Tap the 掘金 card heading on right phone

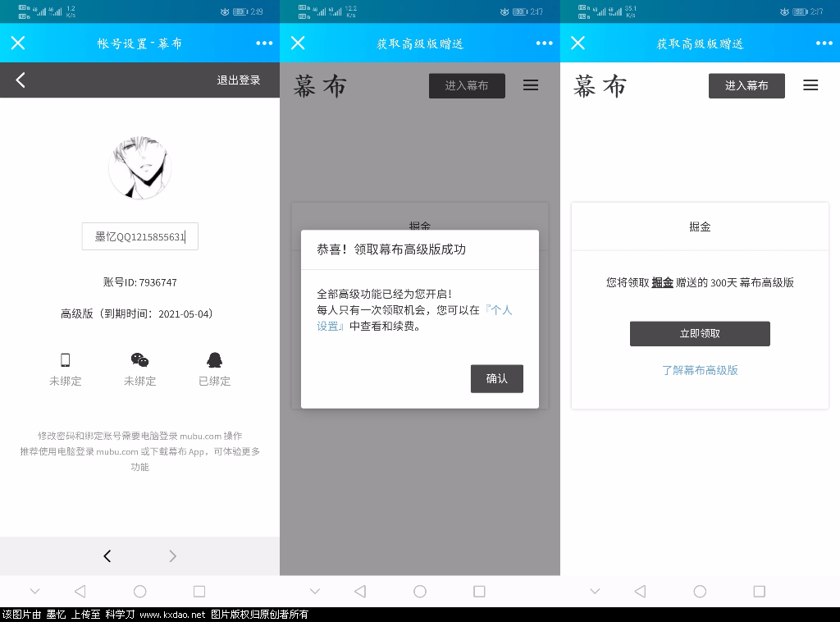pos(700,226)
